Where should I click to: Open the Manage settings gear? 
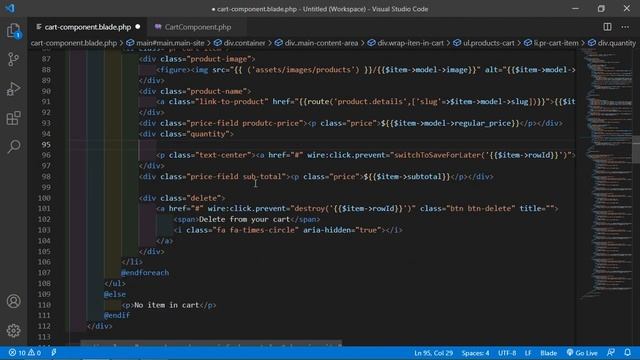13,330
